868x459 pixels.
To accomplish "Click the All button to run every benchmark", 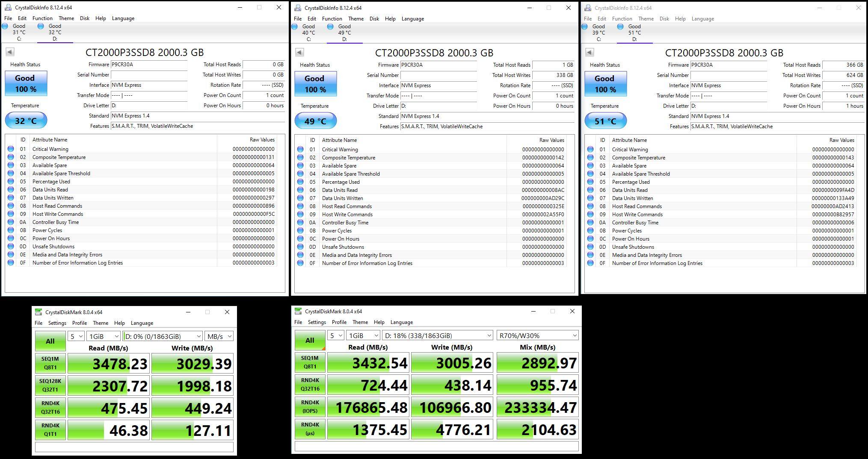I will (x=50, y=341).
